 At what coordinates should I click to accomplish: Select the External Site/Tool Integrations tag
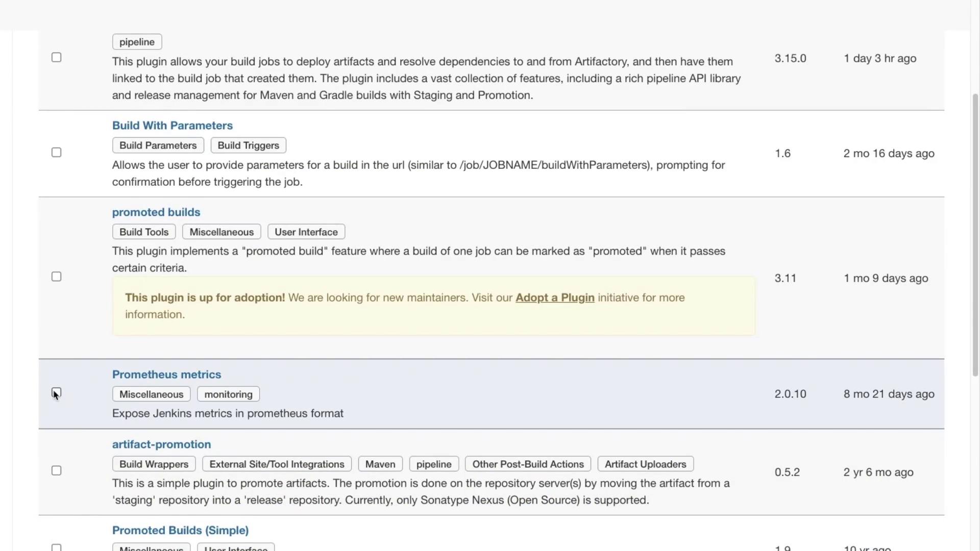click(277, 464)
